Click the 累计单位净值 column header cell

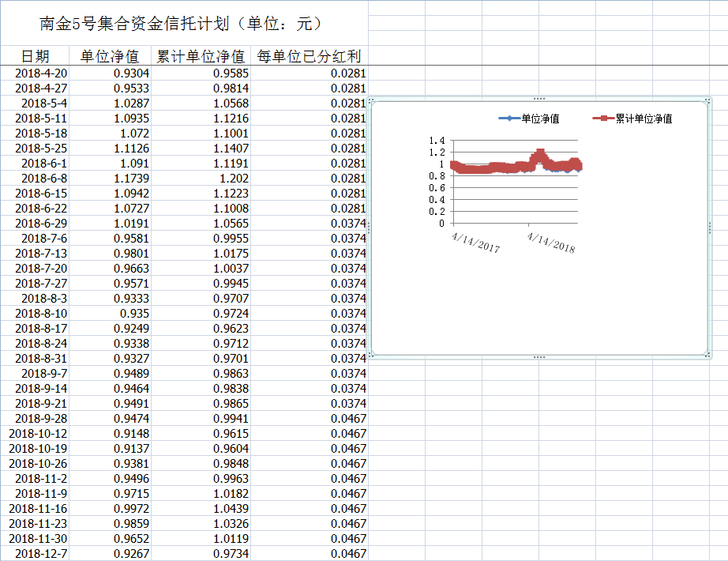[x=201, y=56]
